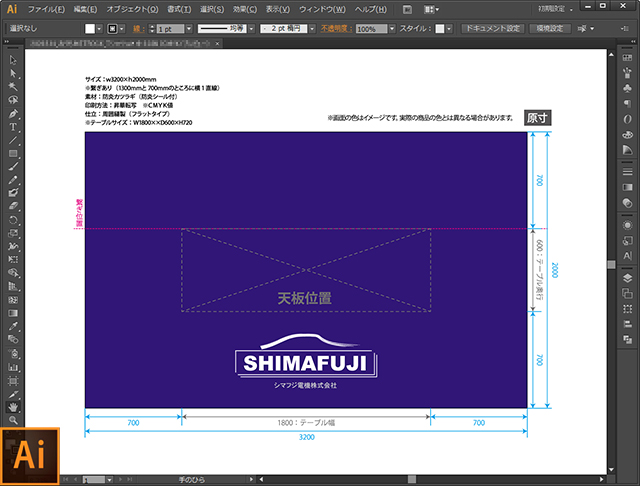The height and width of the screenshot is (486, 640).
Task: Select the Selection tool (black arrow)
Action: click(13, 60)
